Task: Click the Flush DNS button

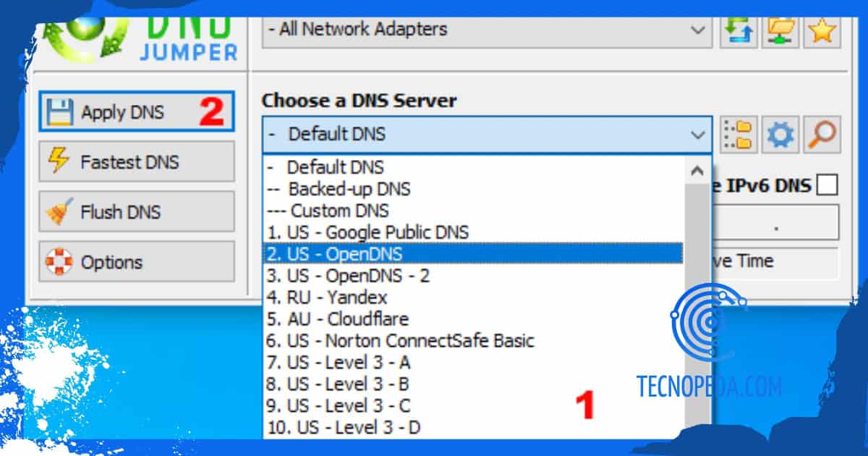Action: 137,211
